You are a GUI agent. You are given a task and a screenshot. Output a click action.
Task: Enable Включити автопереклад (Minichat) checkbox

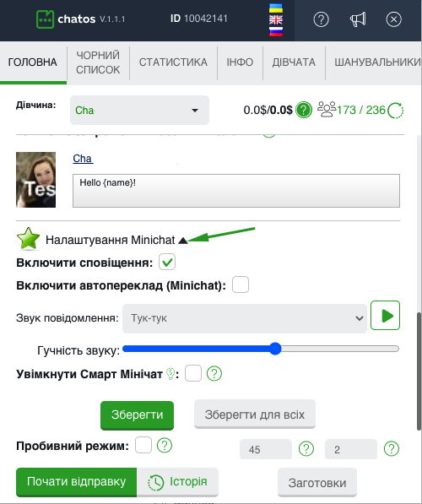pos(241,285)
